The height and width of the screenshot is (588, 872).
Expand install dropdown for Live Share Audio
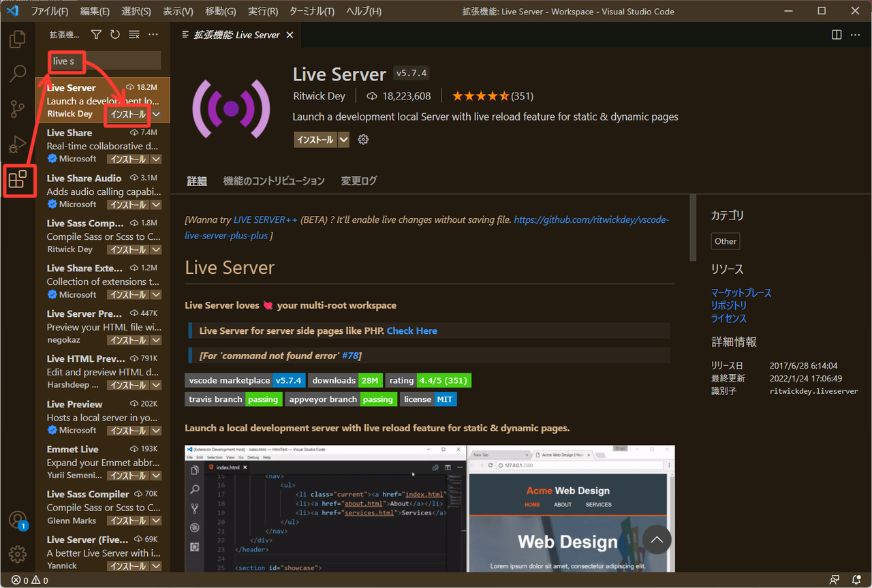click(157, 204)
